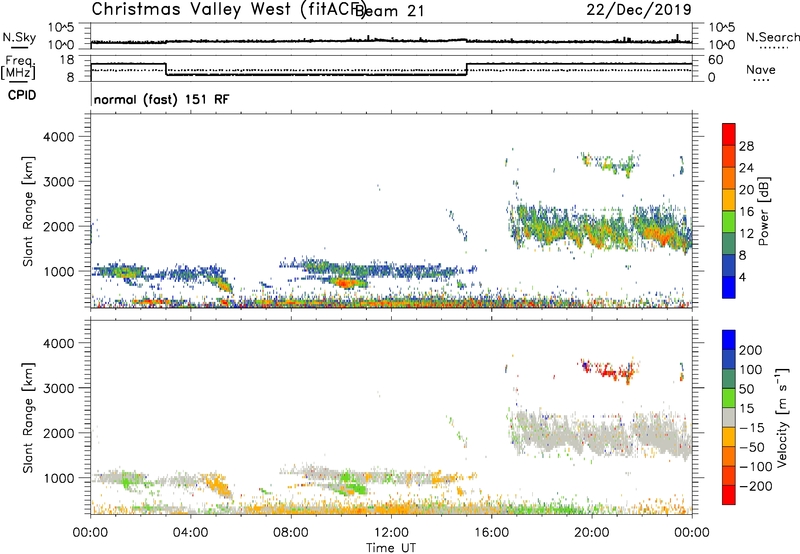Click the '3000' range tick of the velocity panel

[x=59, y=388]
